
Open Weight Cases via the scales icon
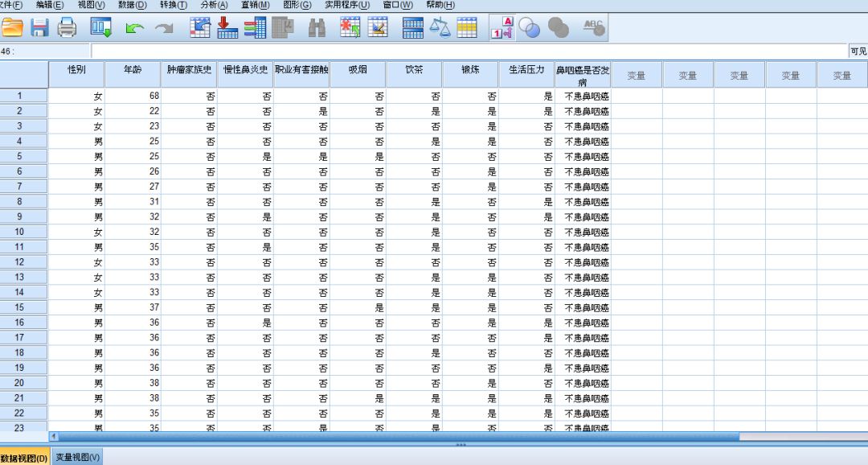[440, 27]
